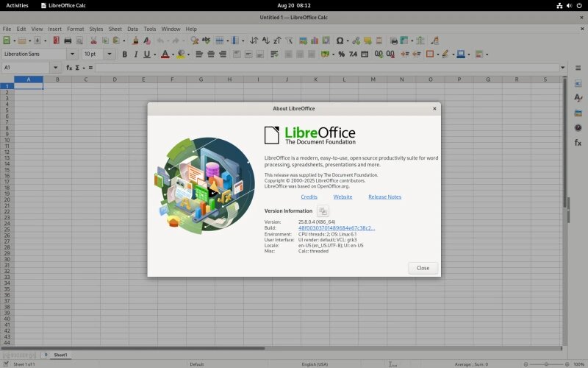Close About dialog with X button
This screenshot has height=368, width=588.
point(434,108)
